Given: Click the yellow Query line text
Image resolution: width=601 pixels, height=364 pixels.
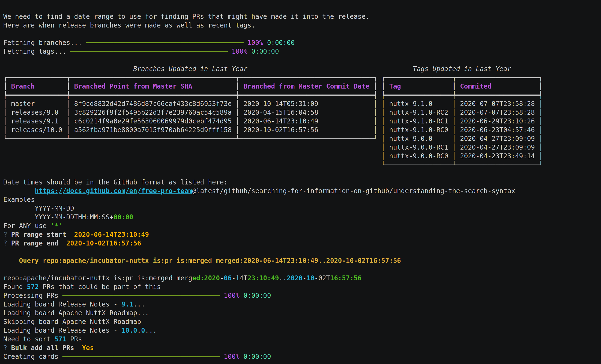Looking at the screenshot, I should 210,261.
